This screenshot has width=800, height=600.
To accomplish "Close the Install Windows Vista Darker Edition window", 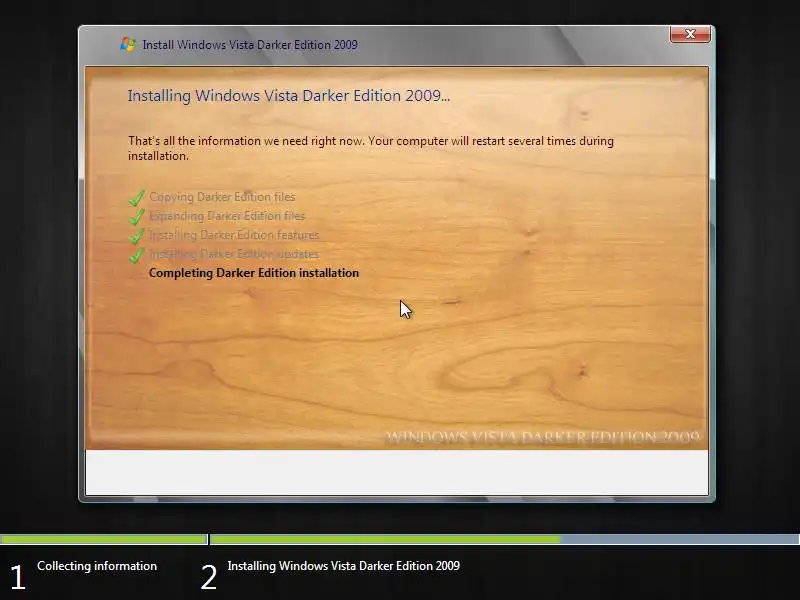I will tap(690, 34).
